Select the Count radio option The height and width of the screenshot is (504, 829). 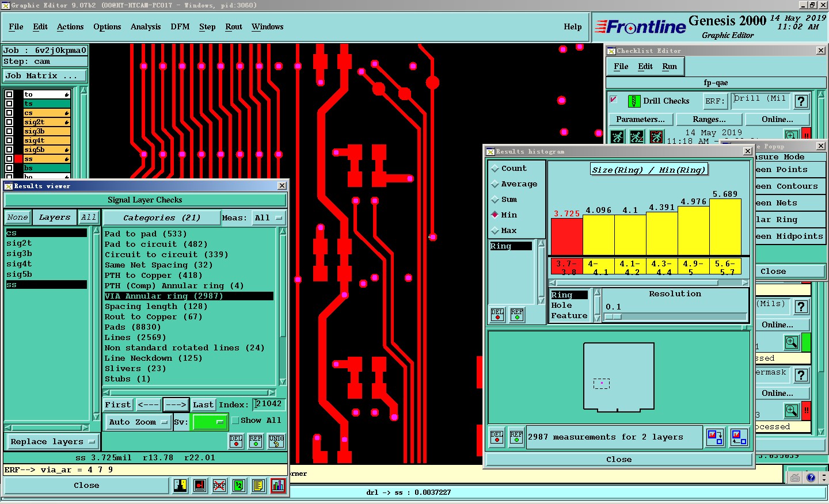495,169
